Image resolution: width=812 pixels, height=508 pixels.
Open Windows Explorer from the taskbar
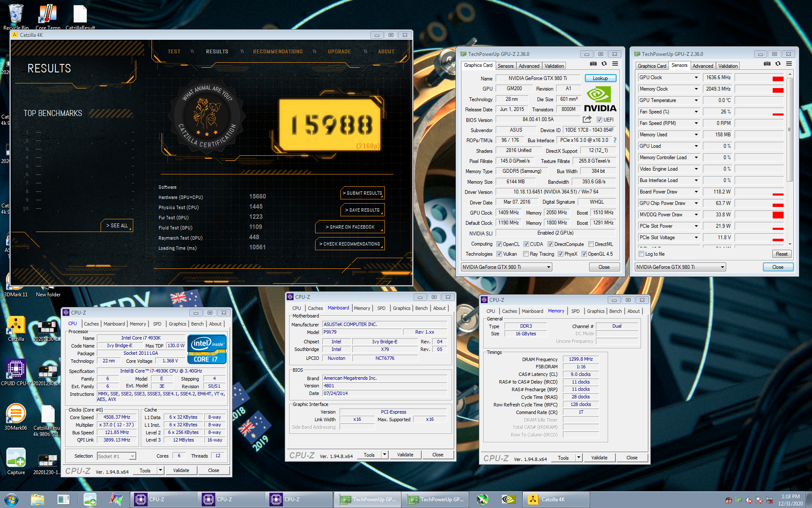38,500
